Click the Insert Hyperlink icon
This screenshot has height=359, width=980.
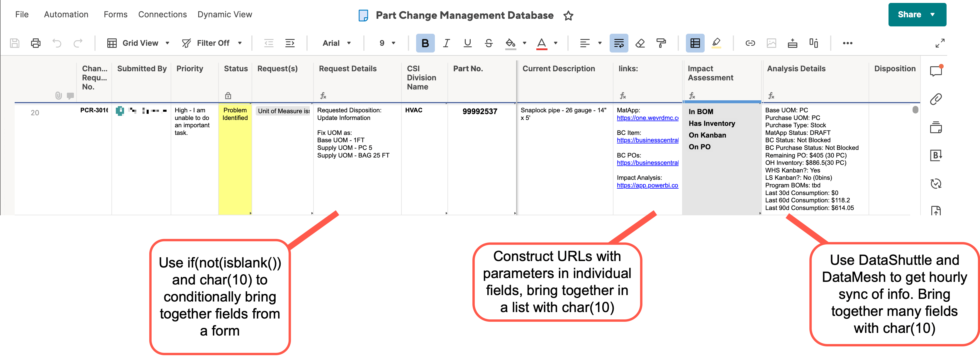tap(750, 43)
